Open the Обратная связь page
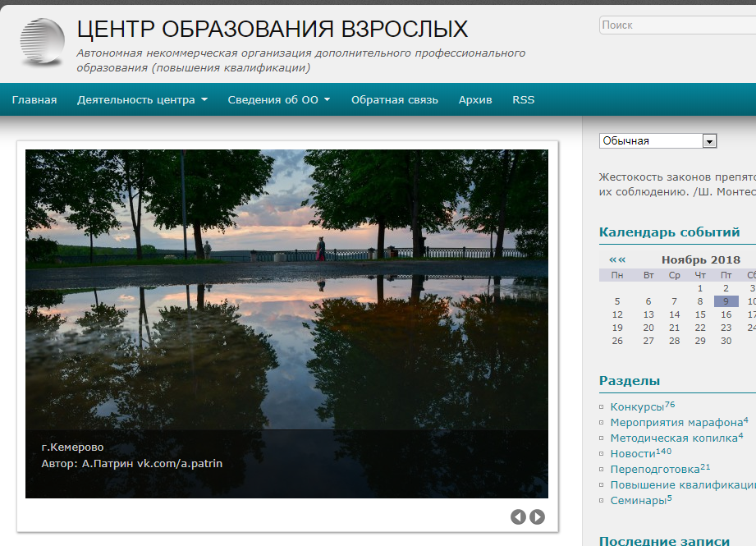This screenshot has width=756, height=546. (x=394, y=100)
